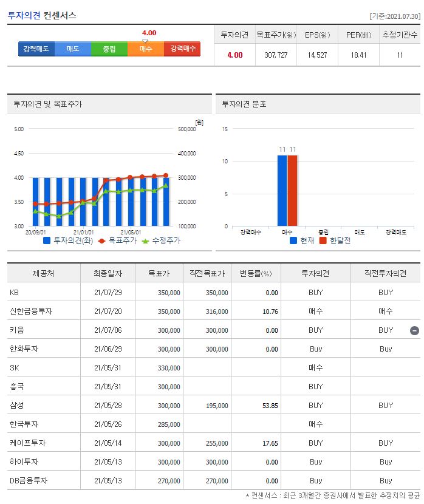Click the 307,727 consensus target price

(276, 55)
